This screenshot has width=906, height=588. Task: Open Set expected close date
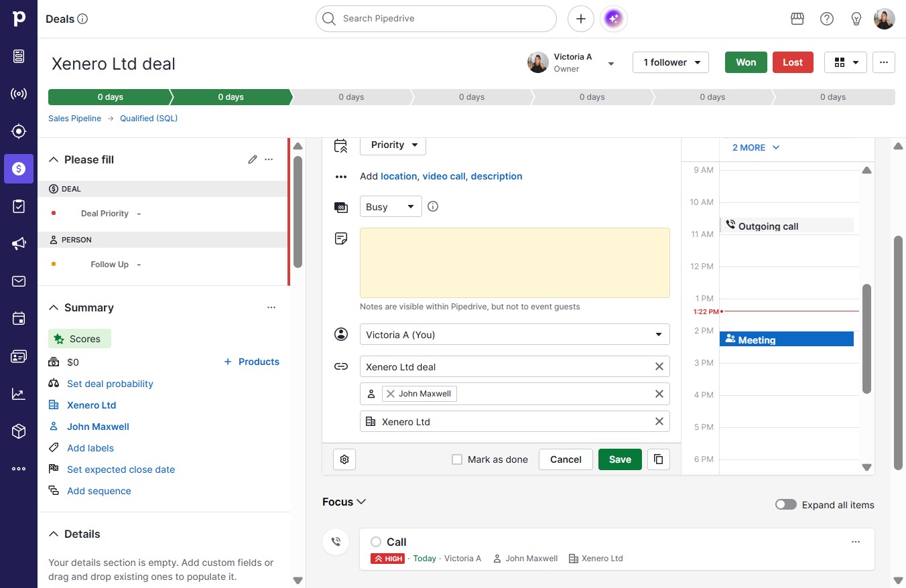121,469
